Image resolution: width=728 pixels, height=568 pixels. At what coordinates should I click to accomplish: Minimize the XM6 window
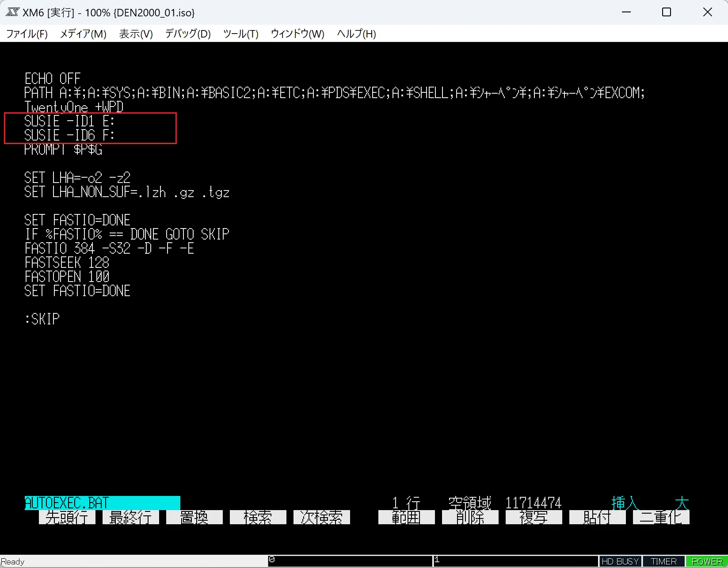click(x=626, y=12)
